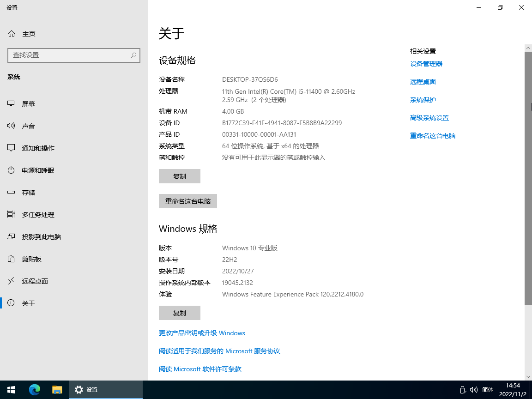Click the 通知和操作 message icon
This screenshot has height=399, width=532.
(11, 148)
